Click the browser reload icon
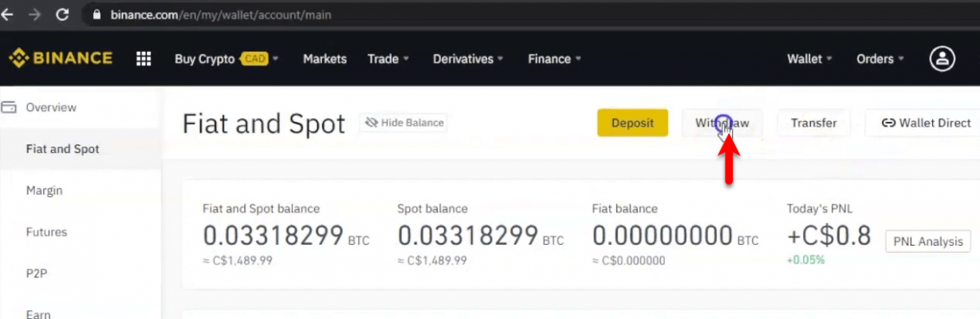Viewport: 980px width, 319px height. point(61,14)
